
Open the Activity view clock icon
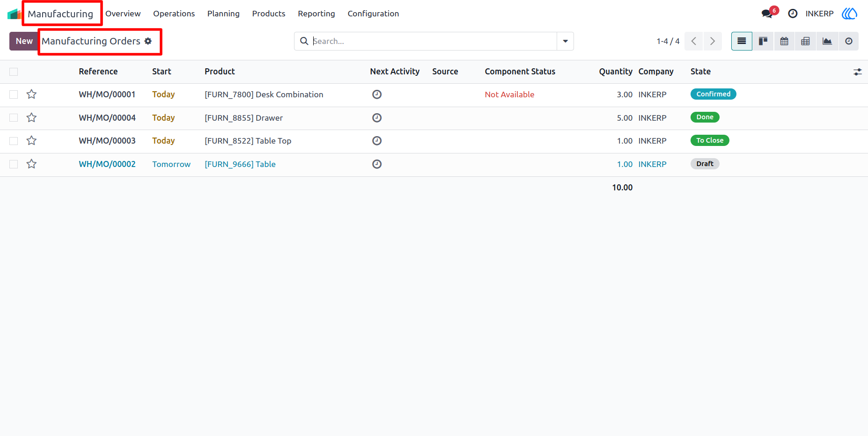[848, 41]
